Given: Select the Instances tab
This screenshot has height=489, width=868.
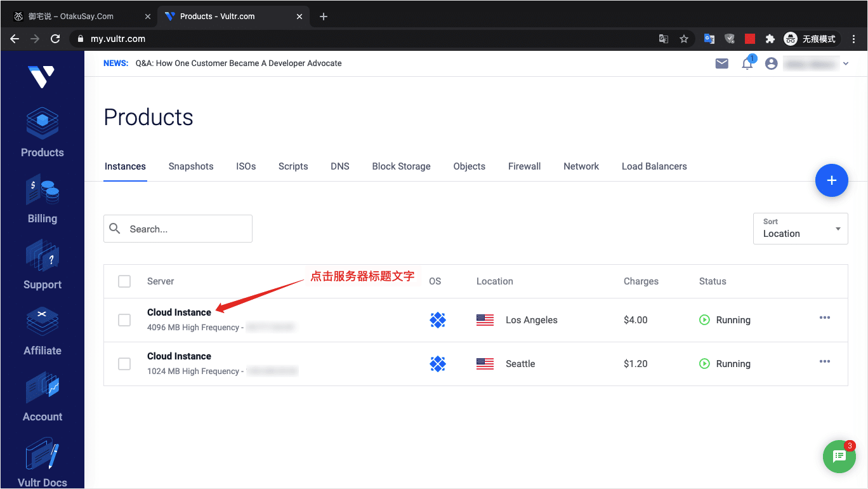Looking at the screenshot, I should click(125, 166).
